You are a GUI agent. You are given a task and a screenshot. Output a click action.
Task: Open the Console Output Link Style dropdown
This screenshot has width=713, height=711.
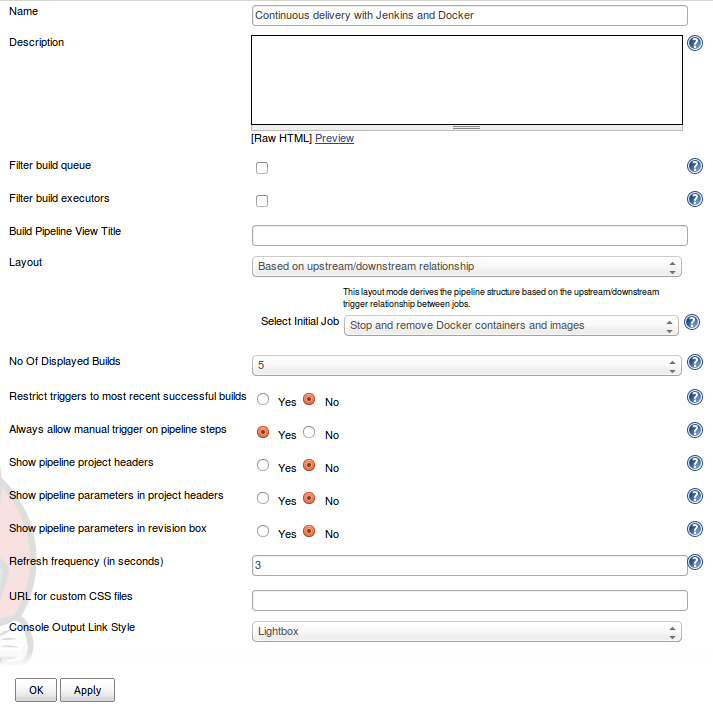click(x=467, y=631)
